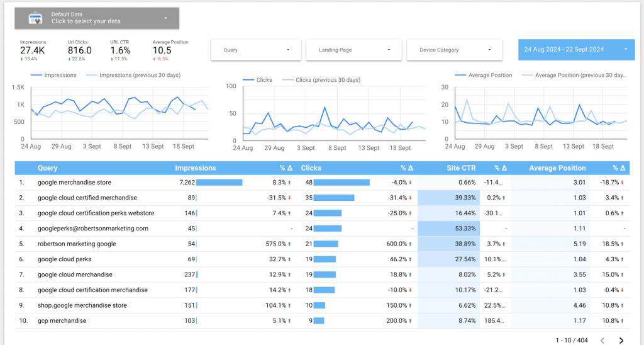
Task: Toggle Impressions series in legend
Action: click(54, 76)
